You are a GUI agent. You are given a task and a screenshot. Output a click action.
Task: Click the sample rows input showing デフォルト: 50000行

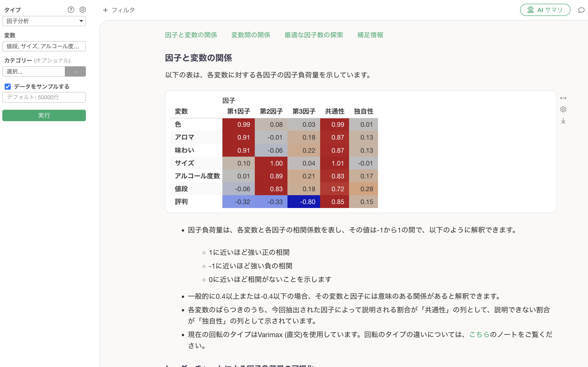coord(44,97)
